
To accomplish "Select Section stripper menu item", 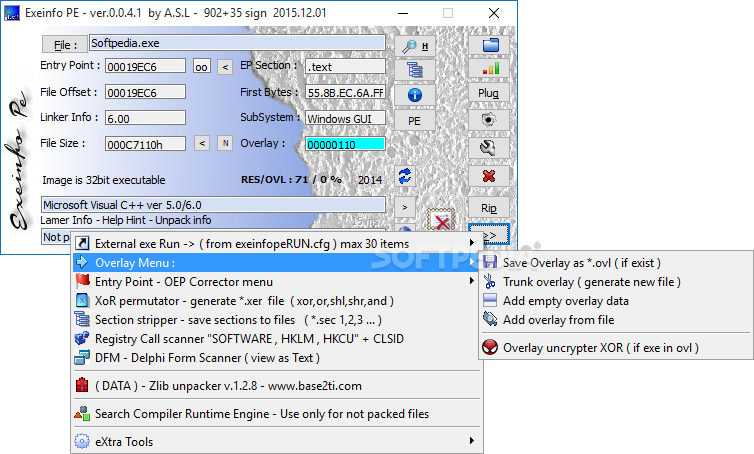I will click(x=276, y=320).
